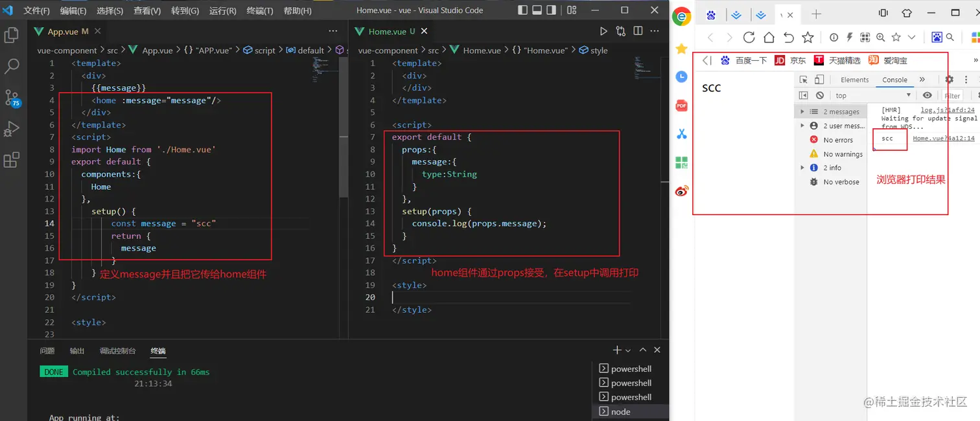
Task: Bookmark the page with the star icon
Action: [808, 38]
